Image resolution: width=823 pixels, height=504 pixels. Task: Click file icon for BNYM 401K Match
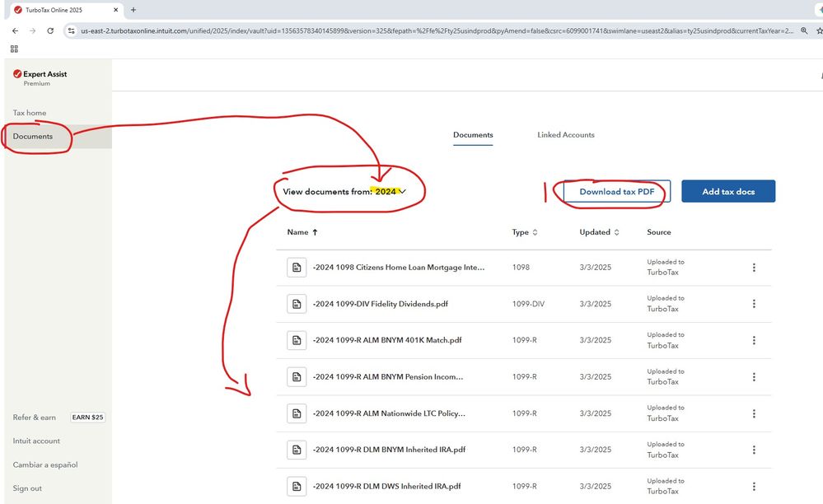click(297, 340)
